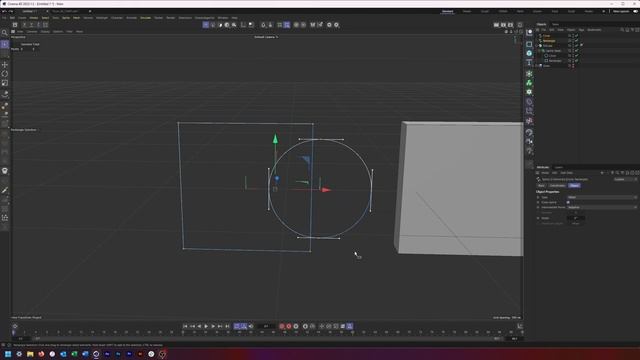Open the search magnifier on the left palette
The height and width of the screenshot is (360, 640).
[x=5, y=33]
